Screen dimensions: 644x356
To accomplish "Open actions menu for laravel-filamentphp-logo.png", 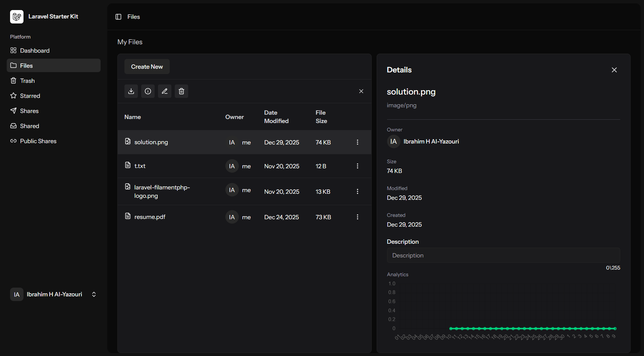I will point(358,191).
